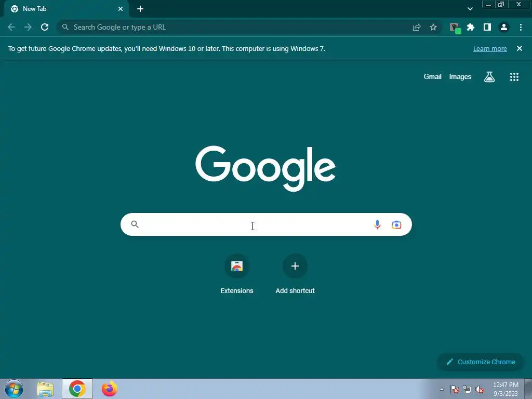The height and width of the screenshot is (399, 532).
Task: Open File Explorer from the taskbar
Action: pyautogui.click(x=45, y=389)
